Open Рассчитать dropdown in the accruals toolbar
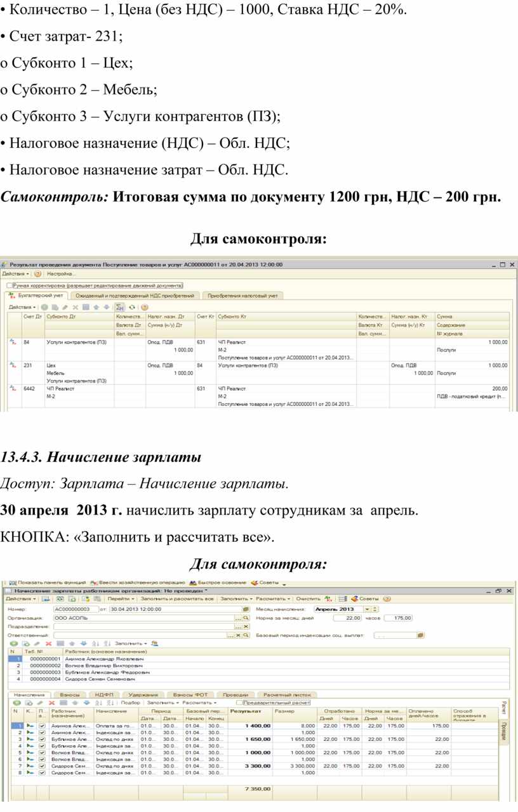Image resolution: width=518 pixels, height=812 pixels. [x=200, y=703]
